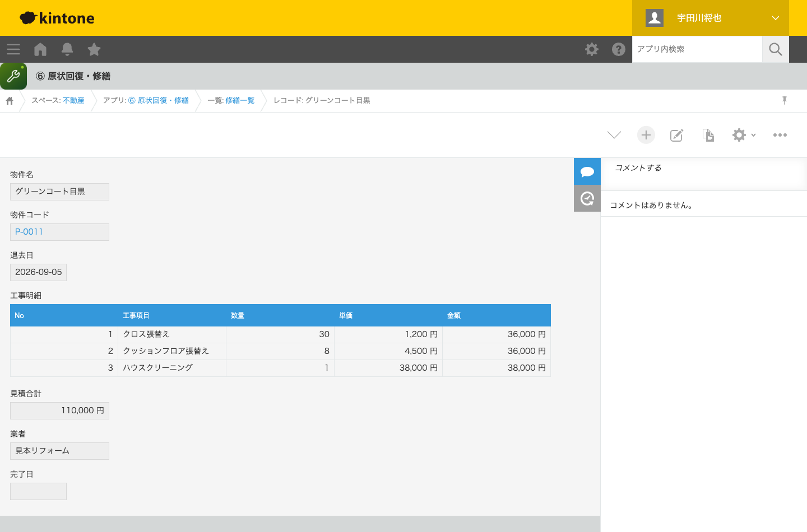Open the user avatar icon
The width and height of the screenshot is (807, 532).
[x=655, y=18]
